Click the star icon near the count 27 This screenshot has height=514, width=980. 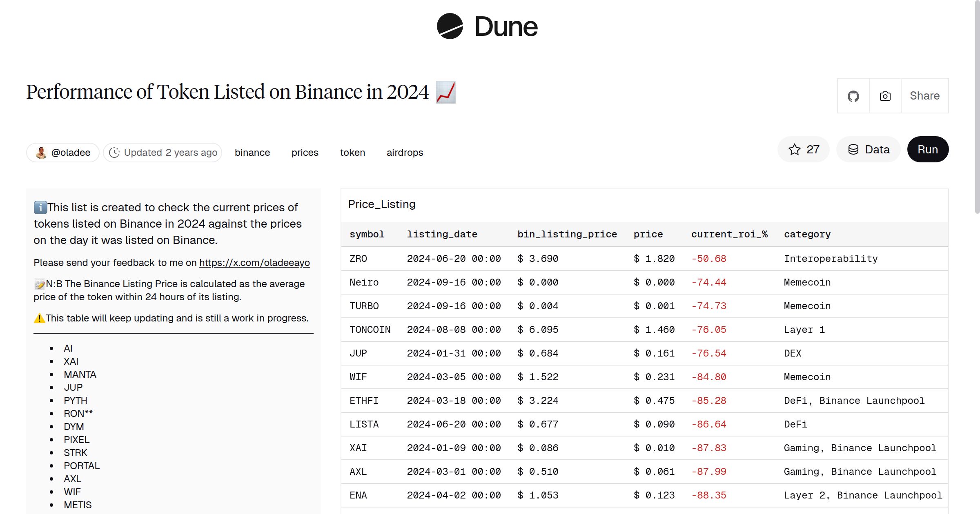(794, 149)
